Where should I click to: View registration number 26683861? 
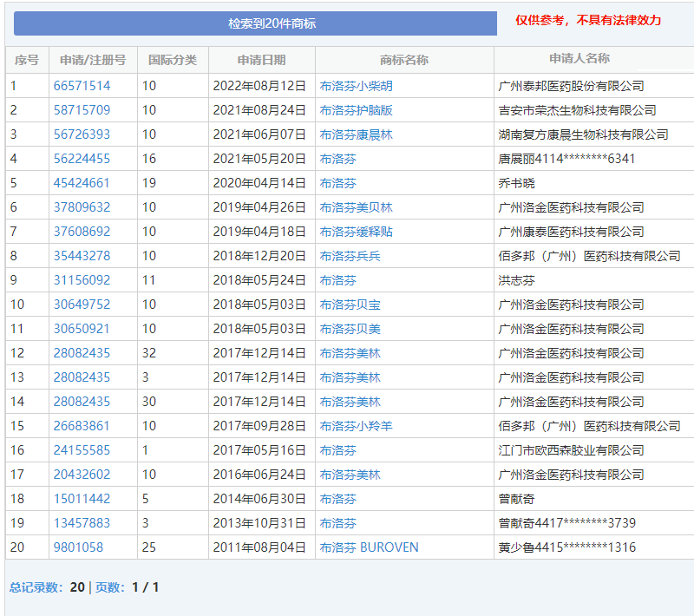coord(82,426)
